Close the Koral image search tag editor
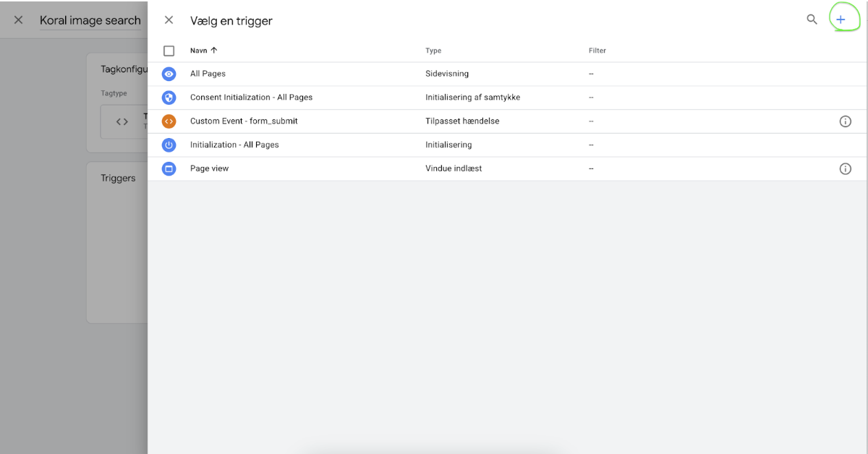The width and height of the screenshot is (868, 454). 19,20
